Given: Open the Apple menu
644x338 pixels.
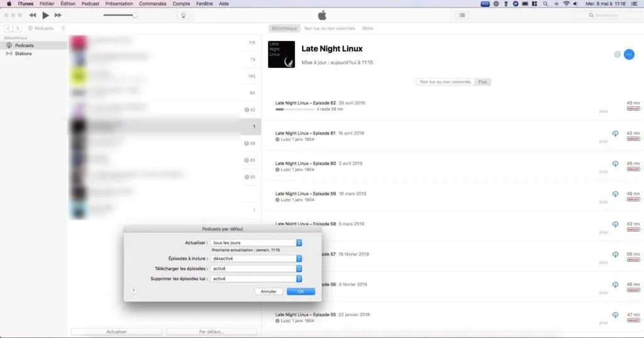Looking at the screenshot, I should click(x=9, y=4).
